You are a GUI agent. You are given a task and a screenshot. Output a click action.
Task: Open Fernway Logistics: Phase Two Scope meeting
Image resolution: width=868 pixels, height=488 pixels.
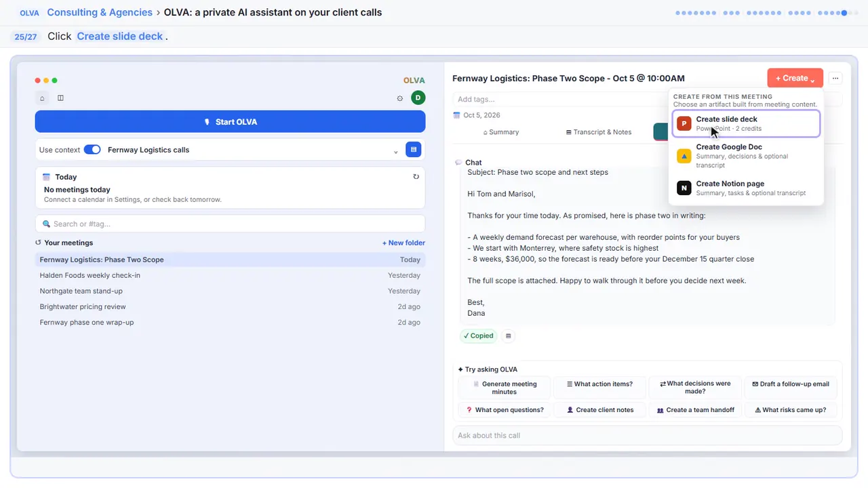click(230, 260)
